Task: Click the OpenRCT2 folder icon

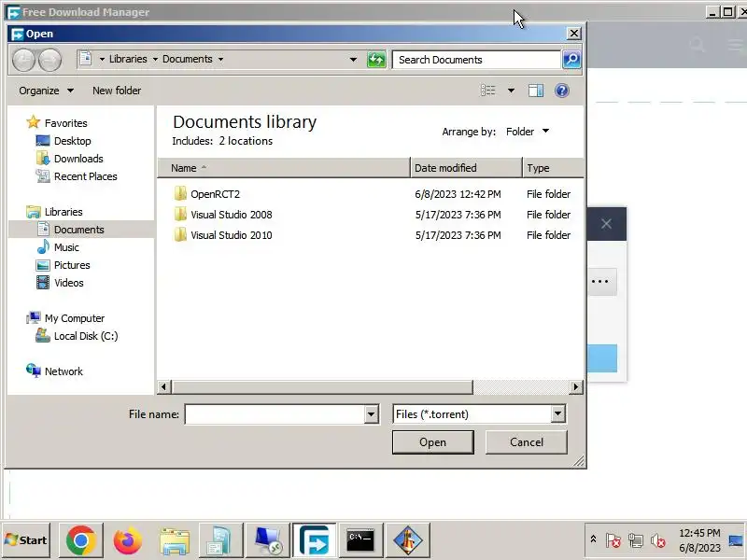Action: [180, 194]
